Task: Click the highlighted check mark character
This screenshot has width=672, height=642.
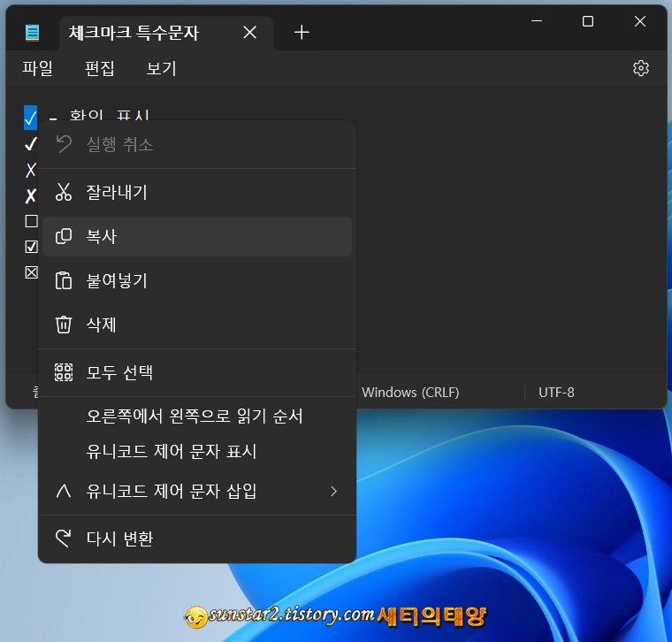Action: [30, 118]
